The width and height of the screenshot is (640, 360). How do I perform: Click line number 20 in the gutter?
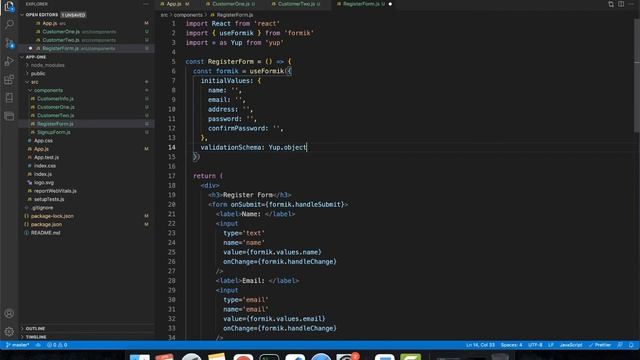point(171,204)
